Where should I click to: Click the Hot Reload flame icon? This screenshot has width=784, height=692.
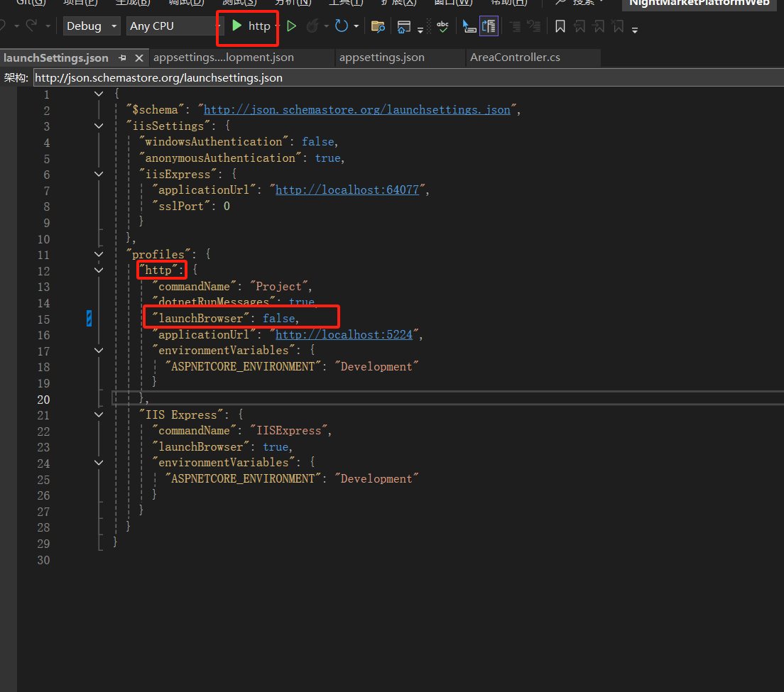click(x=312, y=26)
